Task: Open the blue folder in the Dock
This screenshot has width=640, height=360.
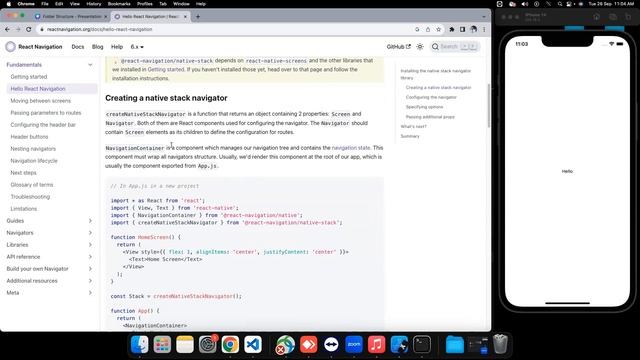Action: point(455,344)
